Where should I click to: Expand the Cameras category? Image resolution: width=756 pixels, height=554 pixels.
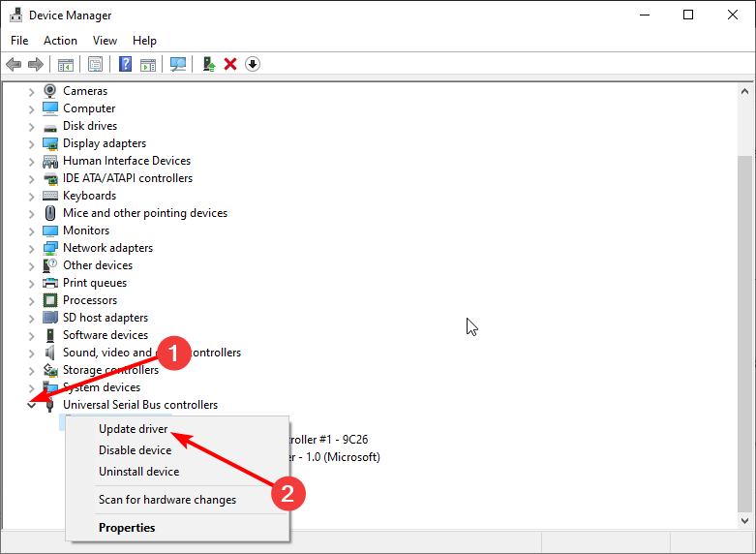pos(31,92)
